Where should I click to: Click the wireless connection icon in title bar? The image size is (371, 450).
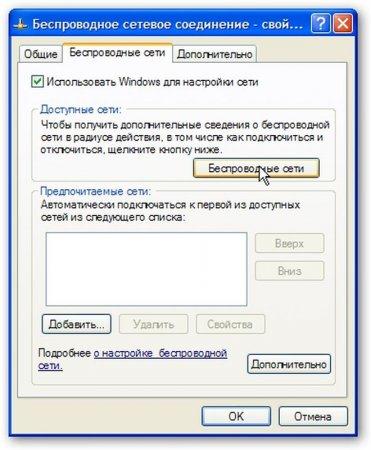pyautogui.click(x=21, y=25)
